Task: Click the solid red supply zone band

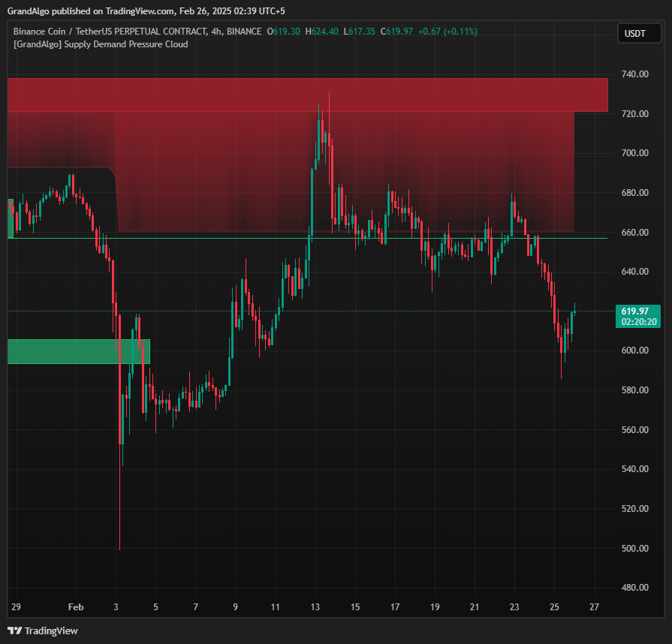Action: pyautogui.click(x=308, y=95)
